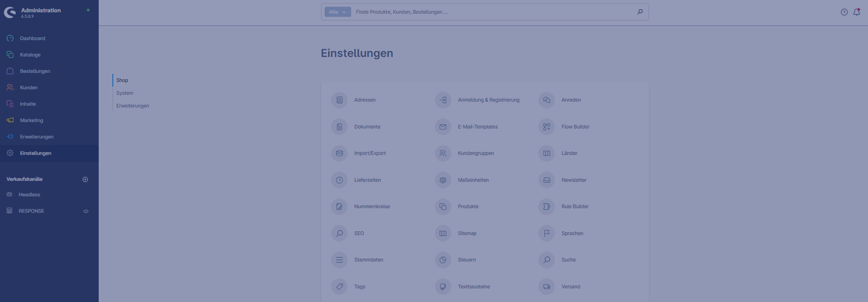Open Inhalte in the sidebar

tap(49, 104)
